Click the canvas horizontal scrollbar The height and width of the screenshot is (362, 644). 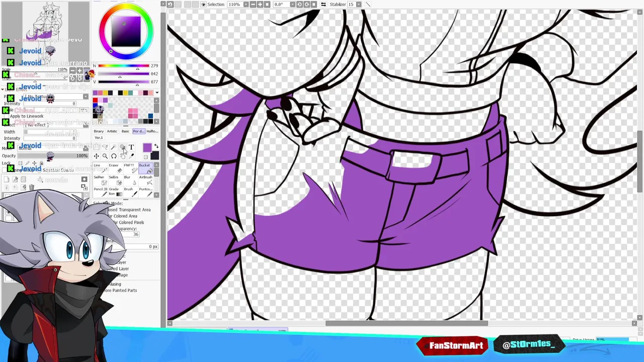406,323
